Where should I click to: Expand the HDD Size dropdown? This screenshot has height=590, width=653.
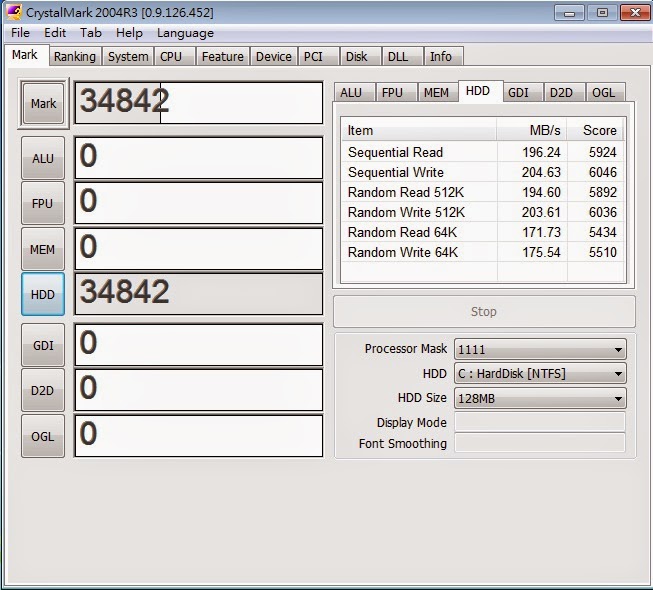[x=540, y=398]
